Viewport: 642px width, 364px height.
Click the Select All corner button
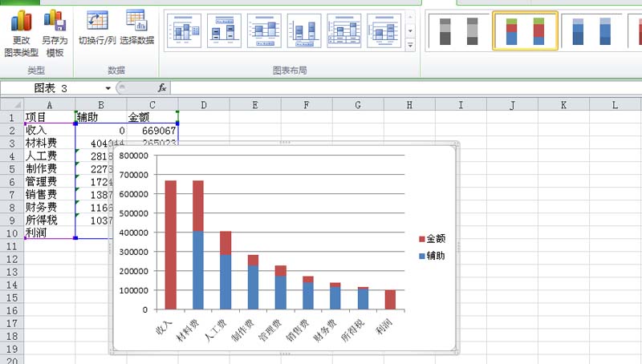click(x=12, y=105)
